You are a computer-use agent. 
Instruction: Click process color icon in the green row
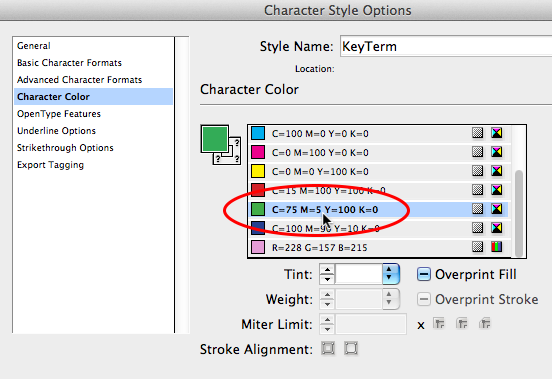coord(477,209)
